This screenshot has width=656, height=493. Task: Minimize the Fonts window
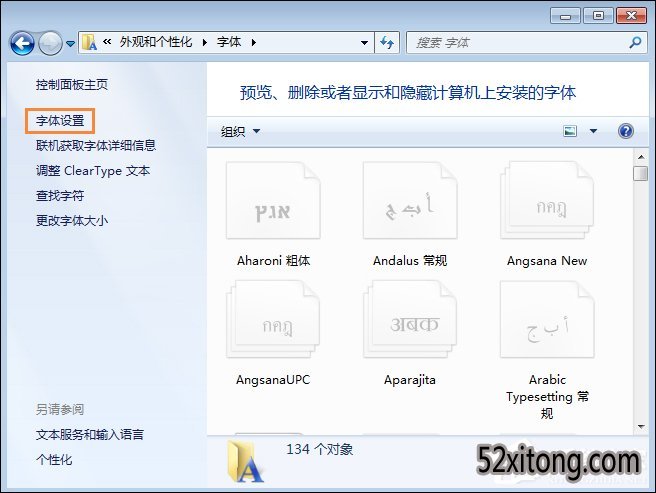point(565,16)
